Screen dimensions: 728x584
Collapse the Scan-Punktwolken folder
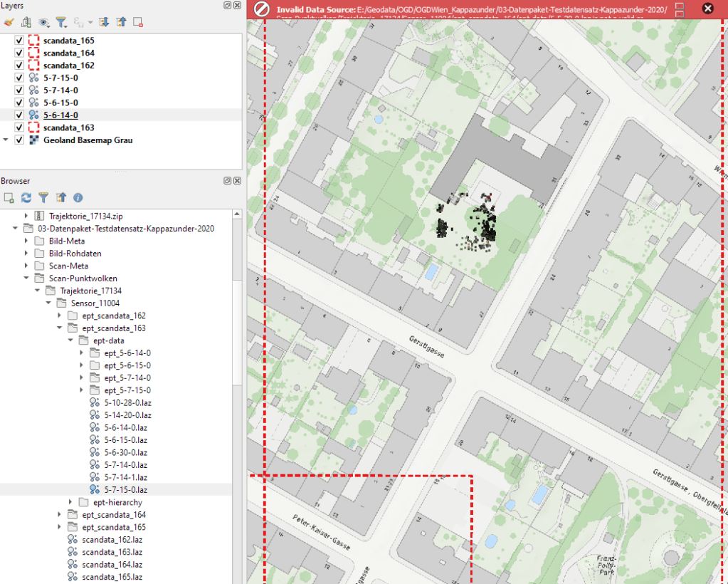click(27, 278)
